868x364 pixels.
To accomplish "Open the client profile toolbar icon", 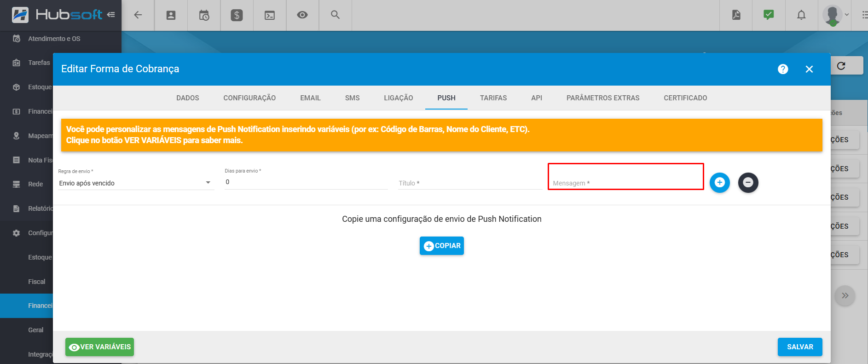I will coord(171,15).
